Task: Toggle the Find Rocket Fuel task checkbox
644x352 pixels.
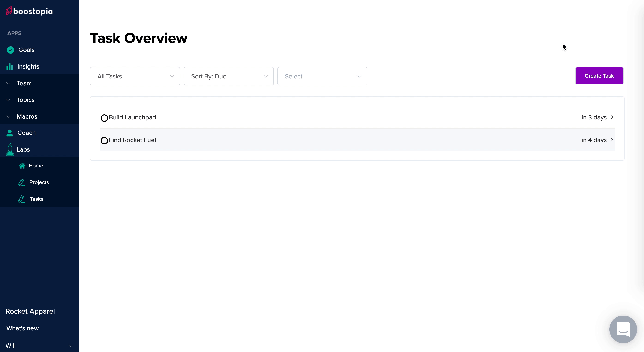Action: pyautogui.click(x=104, y=140)
